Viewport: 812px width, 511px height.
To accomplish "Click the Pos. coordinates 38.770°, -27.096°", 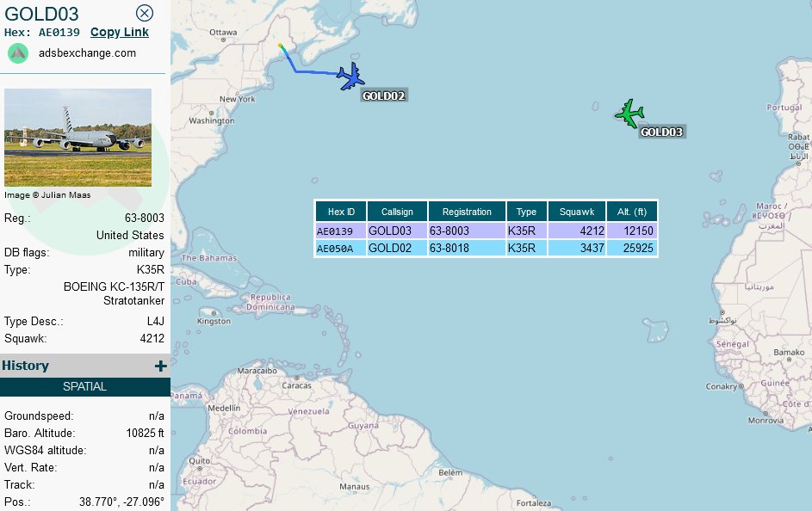I will pyautogui.click(x=121, y=502).
